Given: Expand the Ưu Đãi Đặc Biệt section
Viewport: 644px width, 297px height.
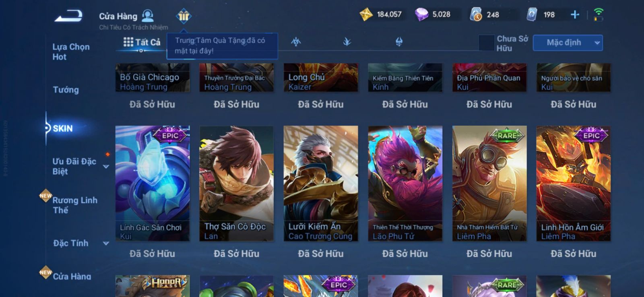Looking at the screenshot, I should [106, 166].
